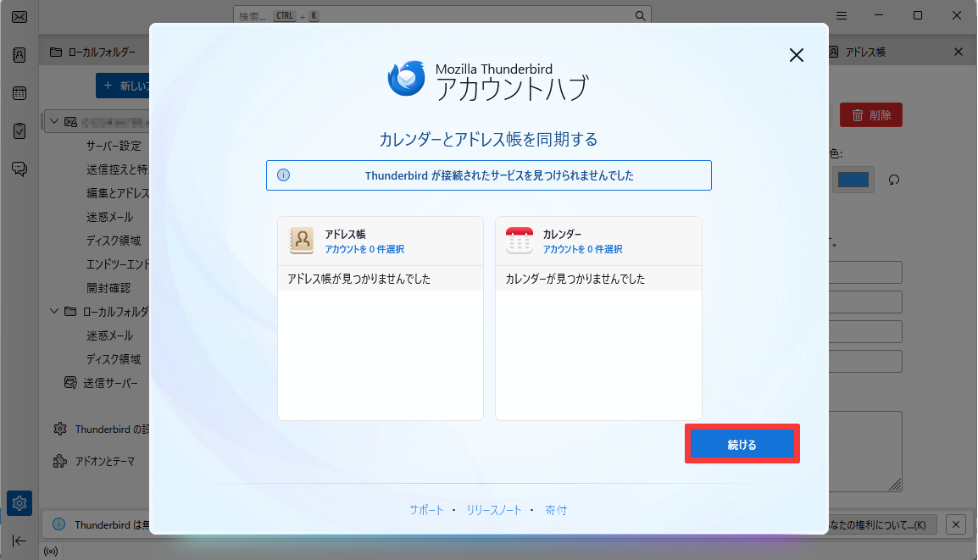Open Thunderbird settings via the gear icon
Viewport: 978px width, 560px height.
(x=19, y=502)
